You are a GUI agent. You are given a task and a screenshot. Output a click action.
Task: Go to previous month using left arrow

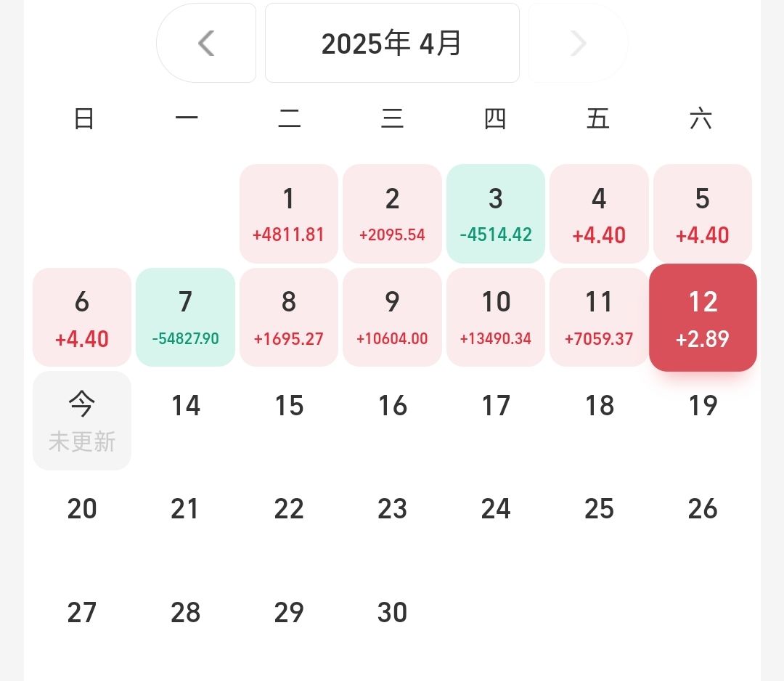[x=206, y=44]
